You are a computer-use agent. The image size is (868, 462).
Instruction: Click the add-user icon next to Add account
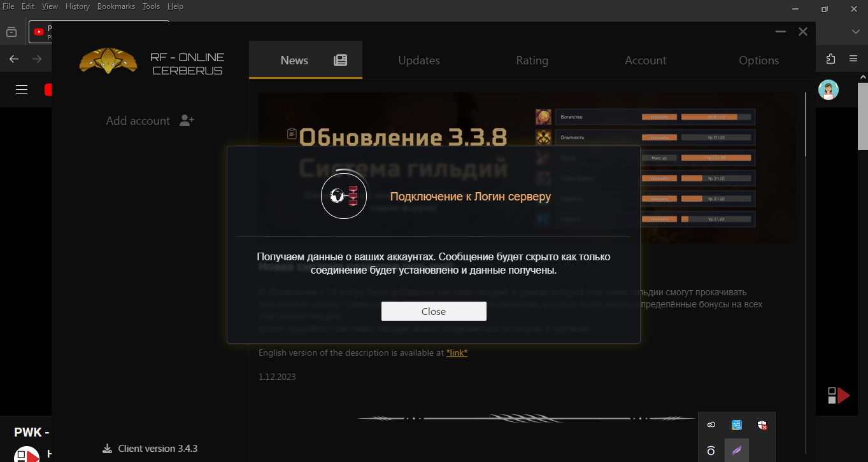187,120
